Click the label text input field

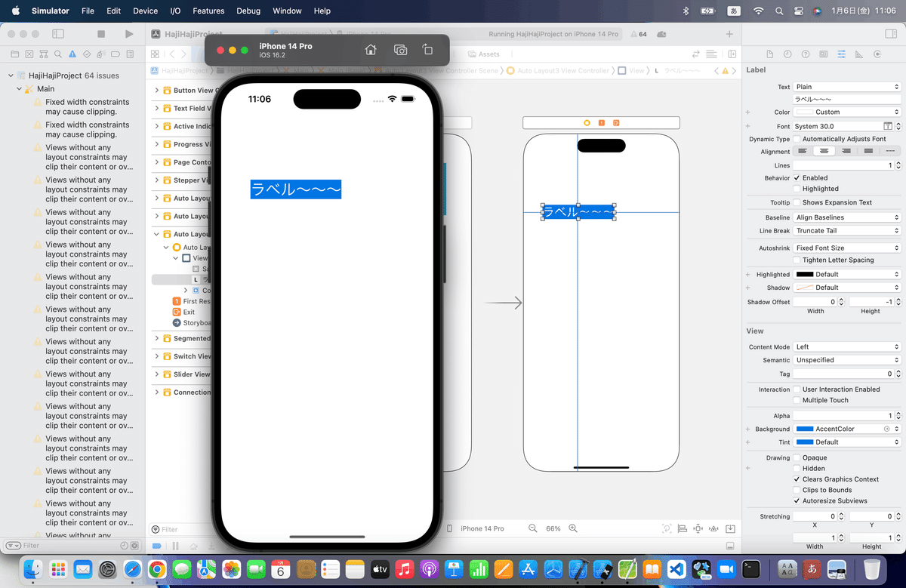(847, 99)
